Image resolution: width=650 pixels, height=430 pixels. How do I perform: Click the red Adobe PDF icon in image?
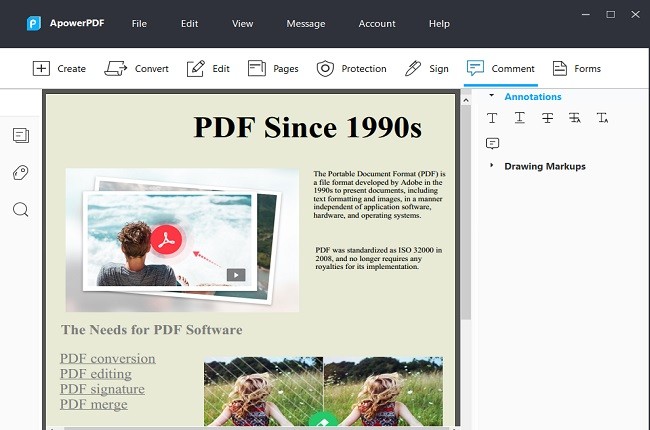point(166,240)
